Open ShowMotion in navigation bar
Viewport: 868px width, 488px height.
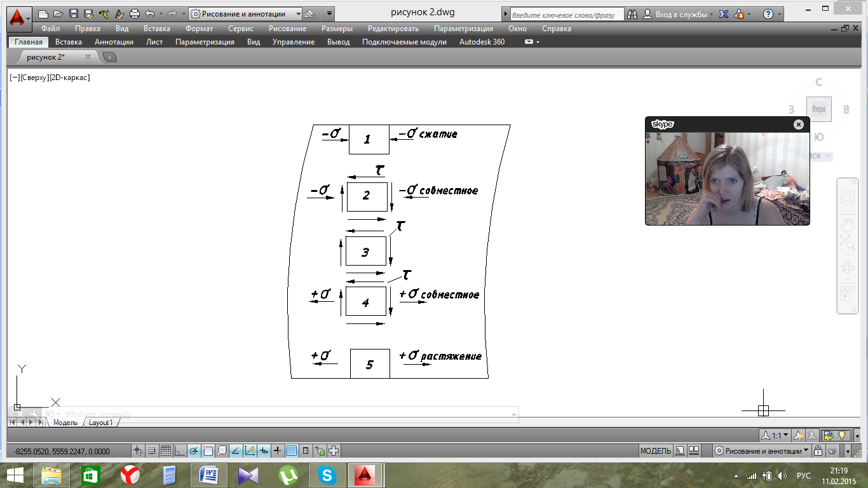point(848,293)
